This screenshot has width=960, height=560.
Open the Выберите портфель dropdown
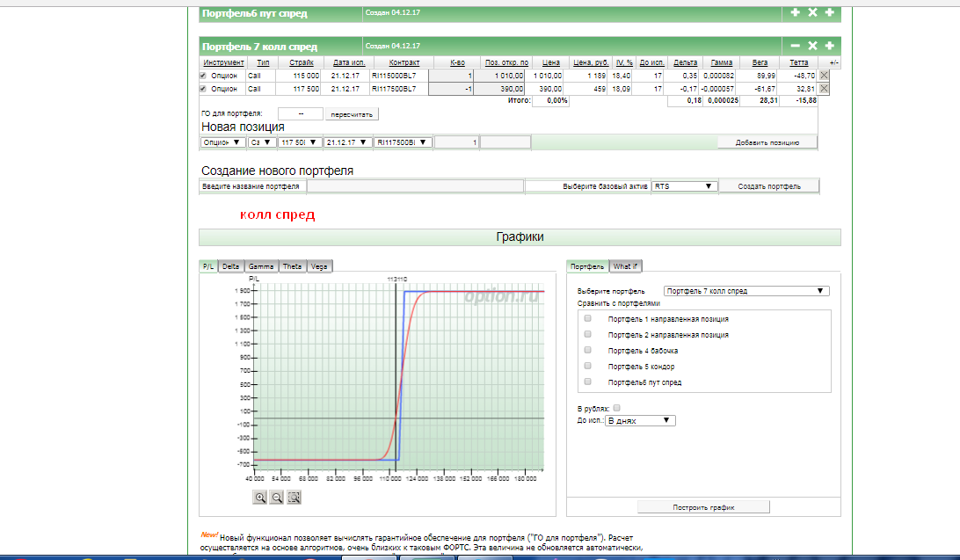(x=746, y=291)
